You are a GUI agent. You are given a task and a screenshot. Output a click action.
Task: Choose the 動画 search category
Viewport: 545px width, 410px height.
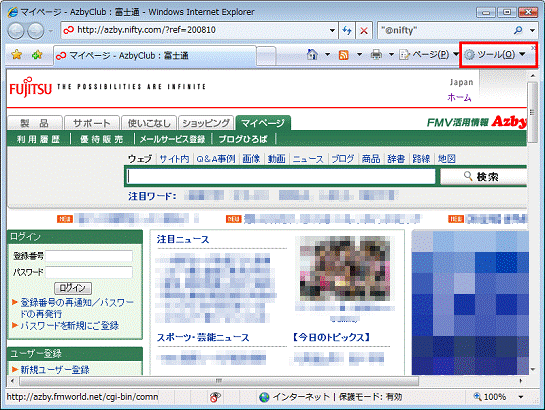tap(277, 159)
